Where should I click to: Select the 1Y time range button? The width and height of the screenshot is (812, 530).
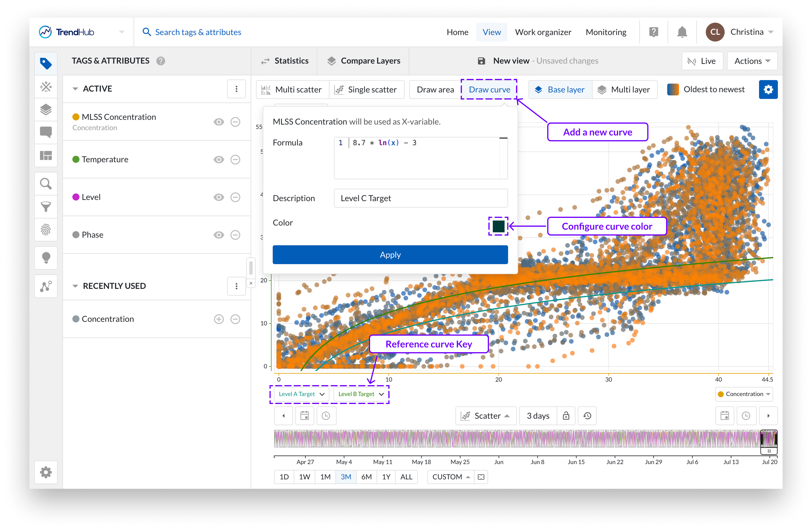tap(386, 477)
